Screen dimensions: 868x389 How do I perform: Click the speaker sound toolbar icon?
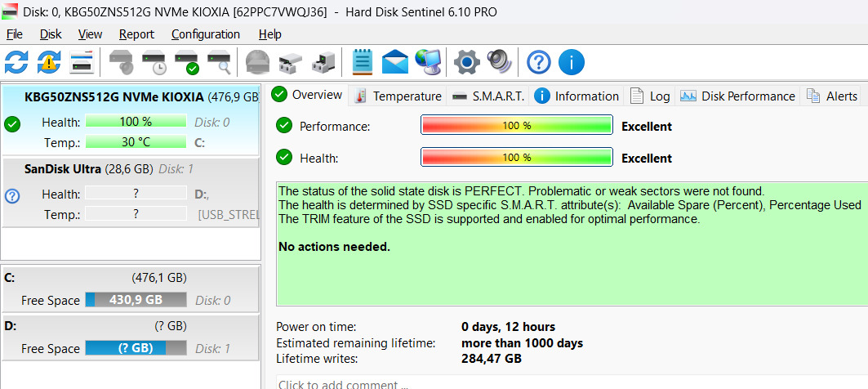[498, 61]
